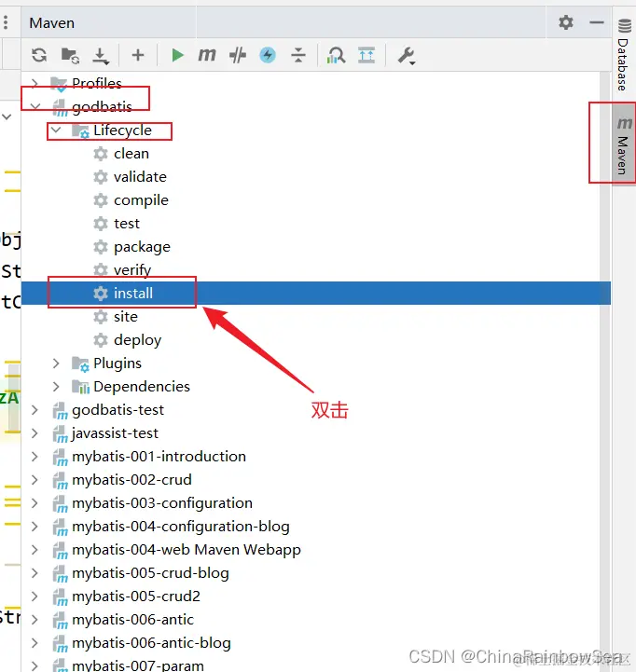Image resolution: width=636 pixels, height=672 pixels.
Task: Click Generate Sources and Update Folders icon
Action: (70, 55)
